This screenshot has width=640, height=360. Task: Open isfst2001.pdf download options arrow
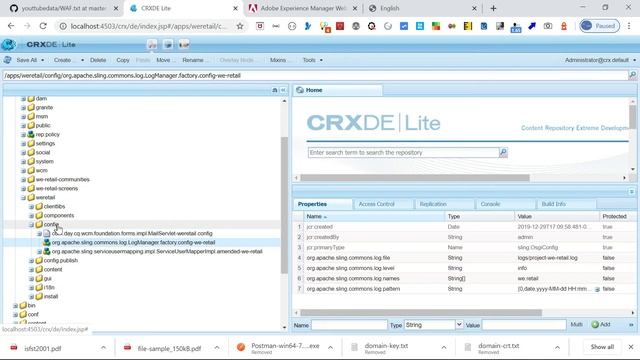103,347
